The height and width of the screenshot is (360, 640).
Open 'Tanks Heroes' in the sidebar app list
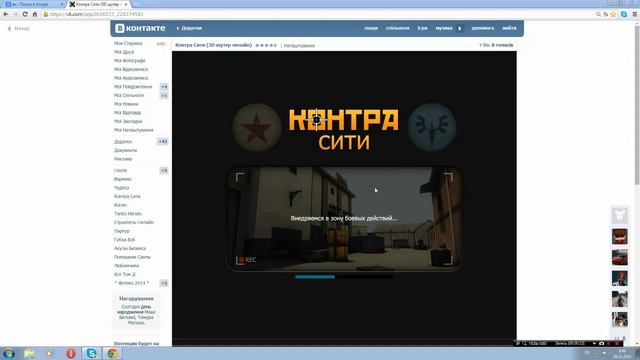tap(128, 213)
